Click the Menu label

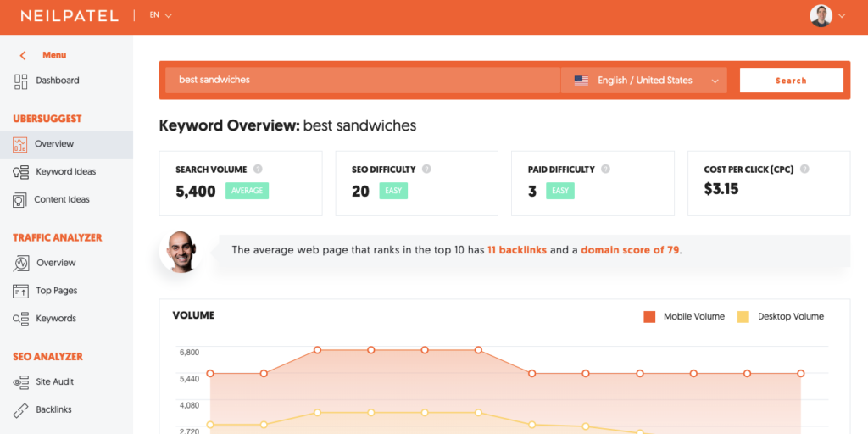[54, 55]
